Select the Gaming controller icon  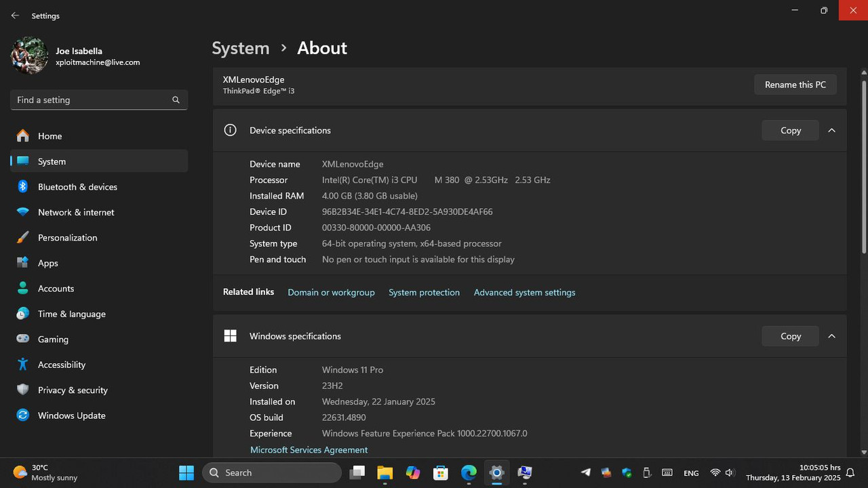click(22, 340)
